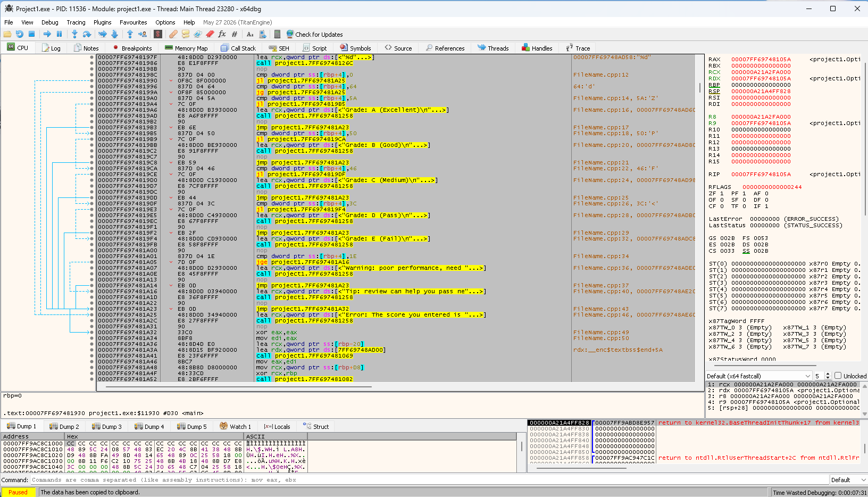This screenshot has height=497, width=868.
Task: Click the Step Over toolbar icon
Action: (87, 34)
